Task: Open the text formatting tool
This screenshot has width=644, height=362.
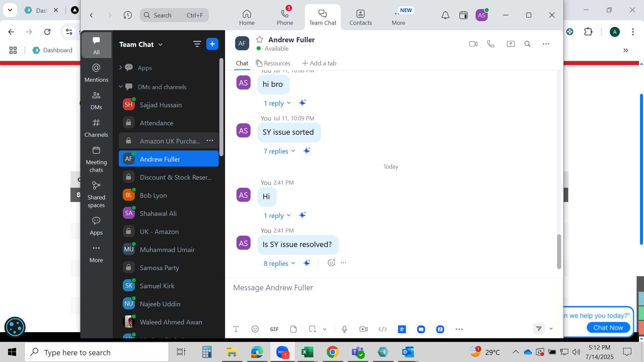Action: (x=236, y=329)
